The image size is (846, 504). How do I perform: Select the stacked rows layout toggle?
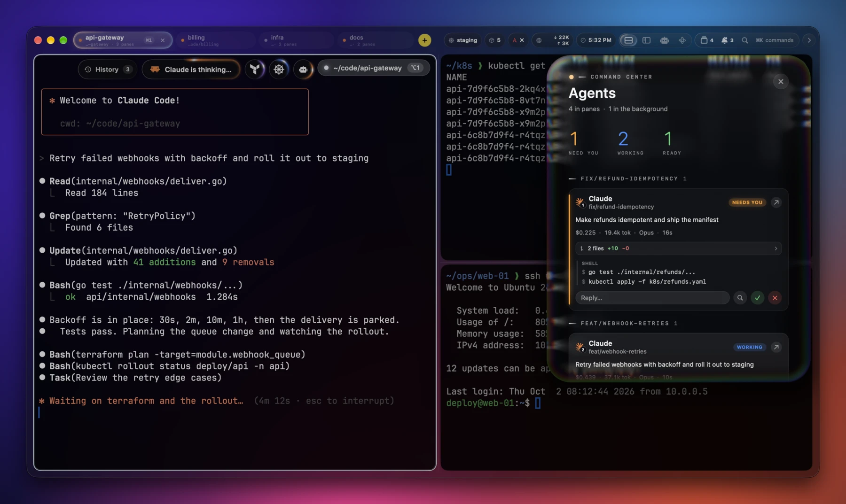[x=628, y=40]
